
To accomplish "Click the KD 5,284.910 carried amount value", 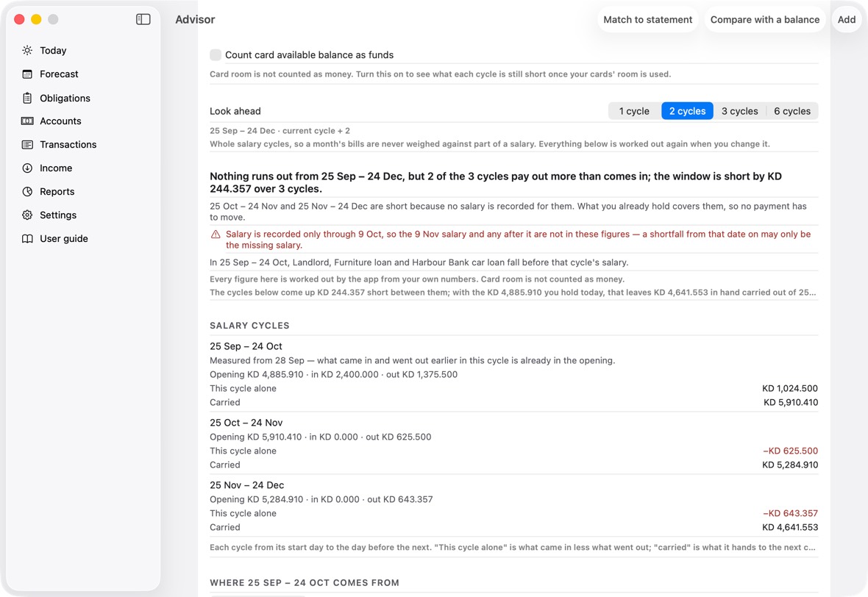I will pos(790,465).
